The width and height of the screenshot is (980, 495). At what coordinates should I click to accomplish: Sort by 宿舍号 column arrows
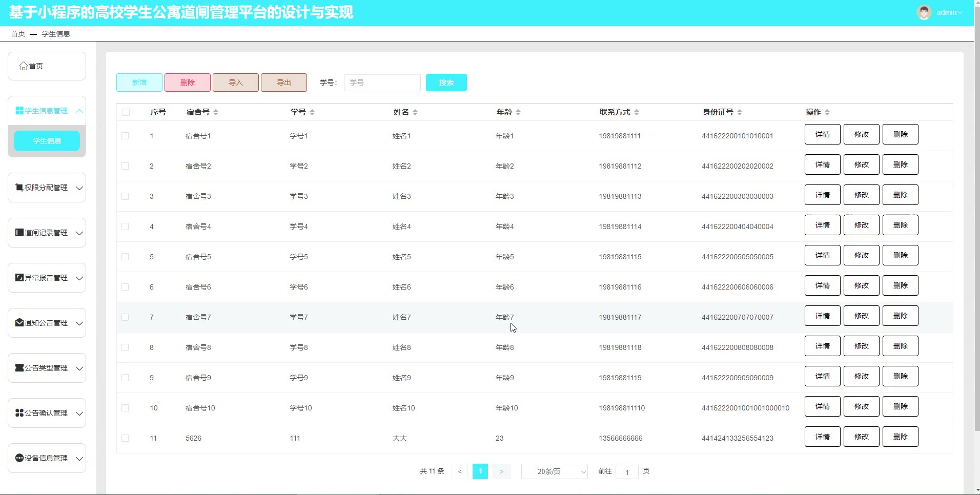click(x=216, y=112)
